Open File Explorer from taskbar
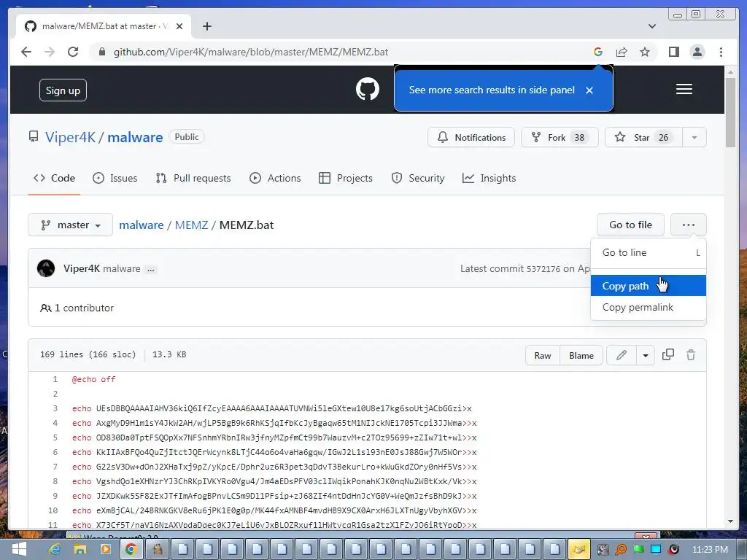Viewport: 747px width, 560px height. coord(80,550)
